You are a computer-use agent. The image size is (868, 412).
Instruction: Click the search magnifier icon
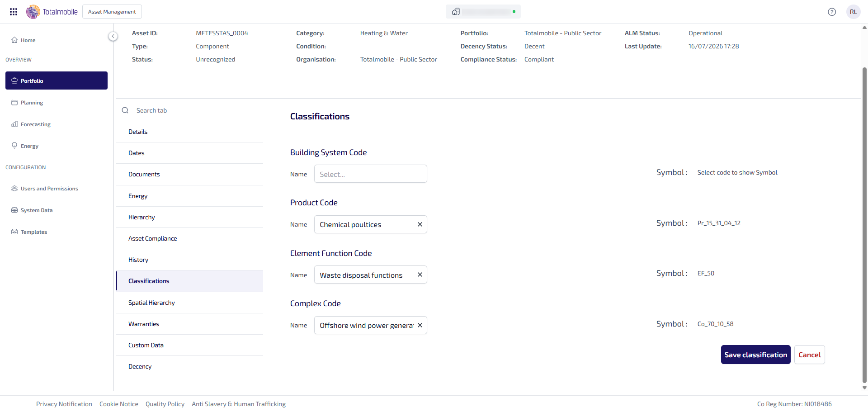(x=125, y=110)
